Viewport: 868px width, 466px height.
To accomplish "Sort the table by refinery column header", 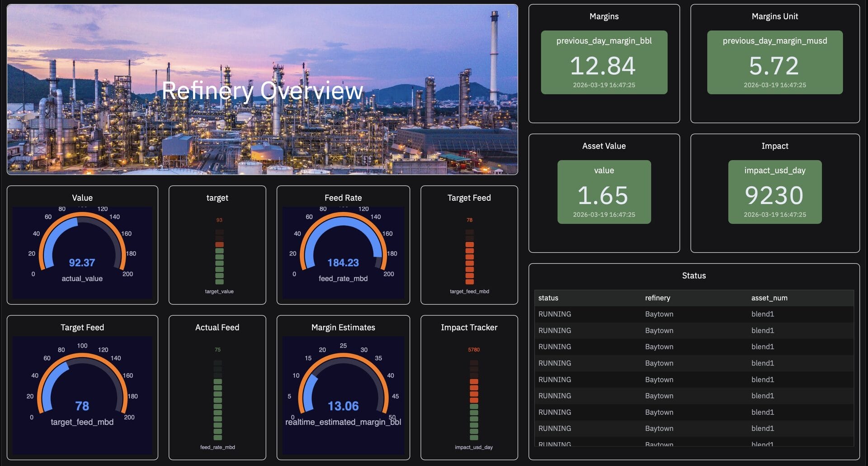I will [657, 298].
